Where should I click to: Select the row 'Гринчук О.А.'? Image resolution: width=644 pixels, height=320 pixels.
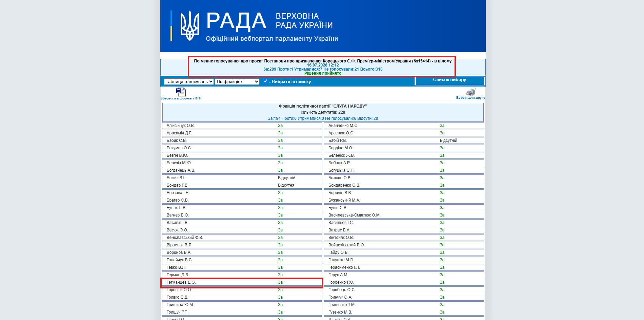pos(404,297)
